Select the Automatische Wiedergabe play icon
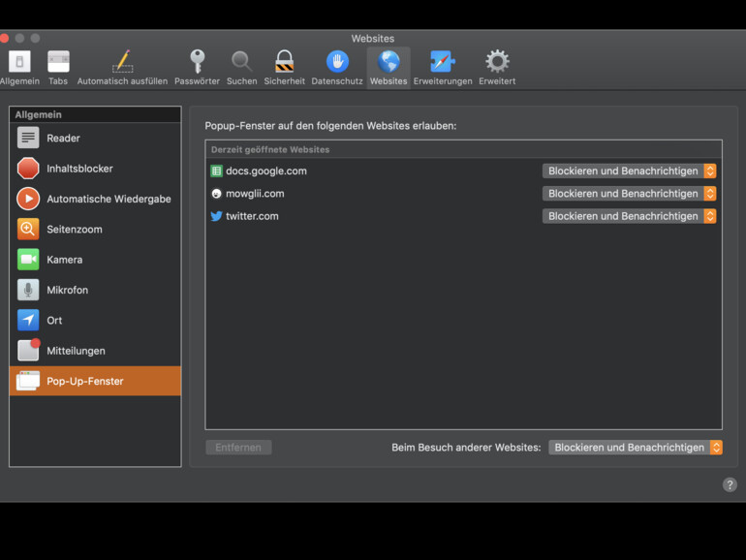Image resolution: width=746 pixels, height=560 pixels. coord(28,199)
